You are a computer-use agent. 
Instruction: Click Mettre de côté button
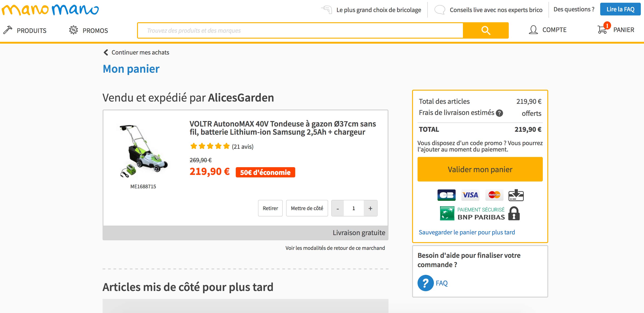coord(307,208)
